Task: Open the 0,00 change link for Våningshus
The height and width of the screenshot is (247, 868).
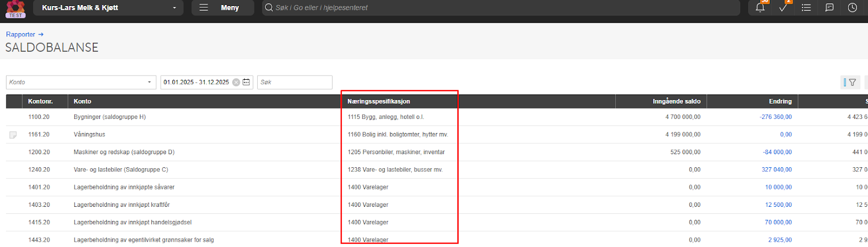Action: [786, 135]
